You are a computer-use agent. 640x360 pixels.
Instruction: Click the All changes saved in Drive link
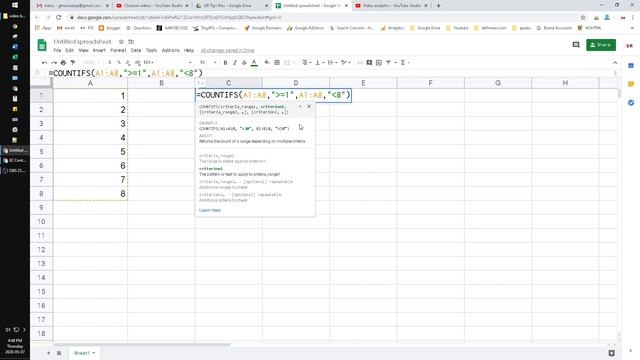[x=227, y=50]
